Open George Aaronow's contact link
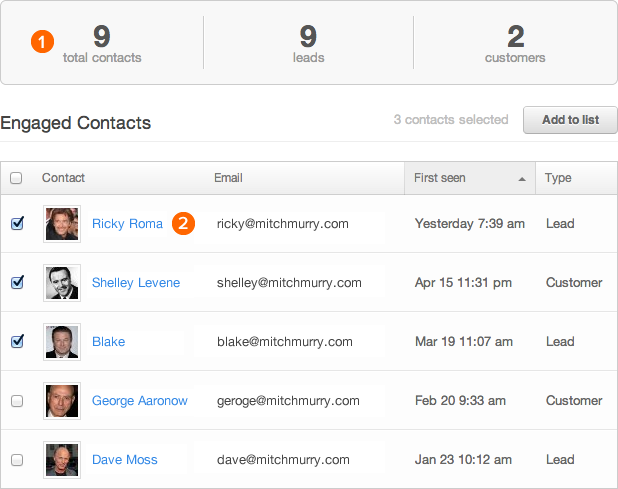Image resolution: width=618 pixels, height=489 pixels. pyautogui.click(x=140, y=401)
